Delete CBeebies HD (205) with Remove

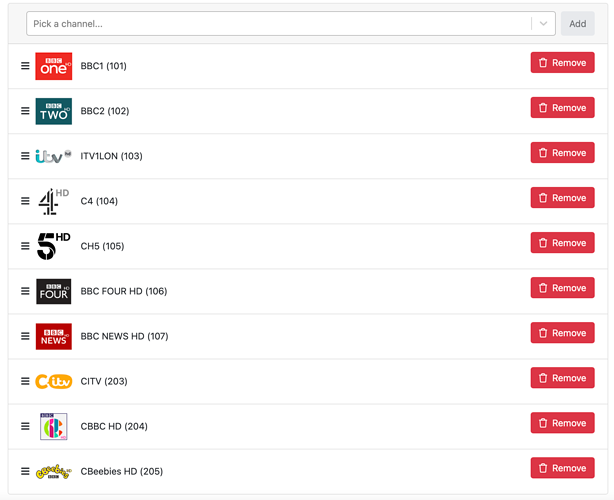pos(562,468)
